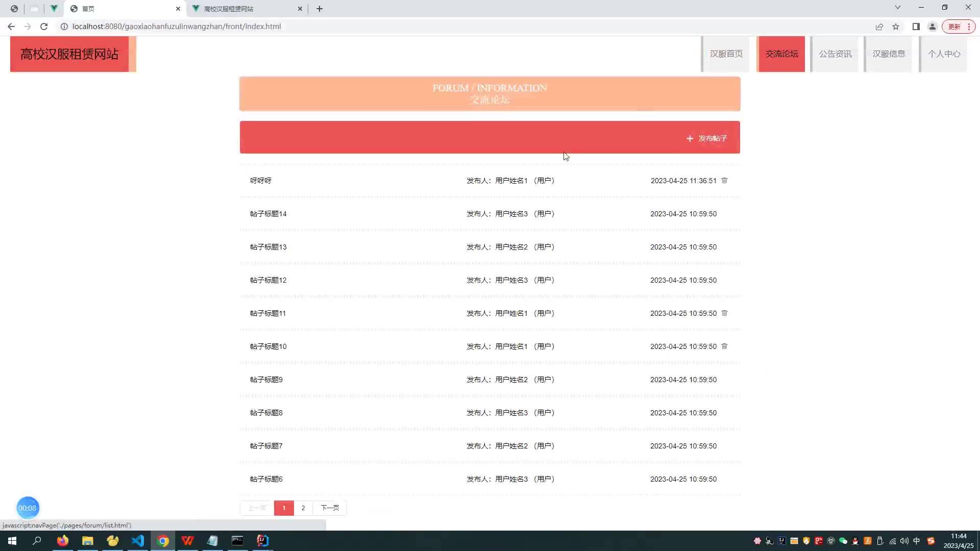Go to page 2 of posts
The height and width of the screenshot is (551, 980).
303,508
